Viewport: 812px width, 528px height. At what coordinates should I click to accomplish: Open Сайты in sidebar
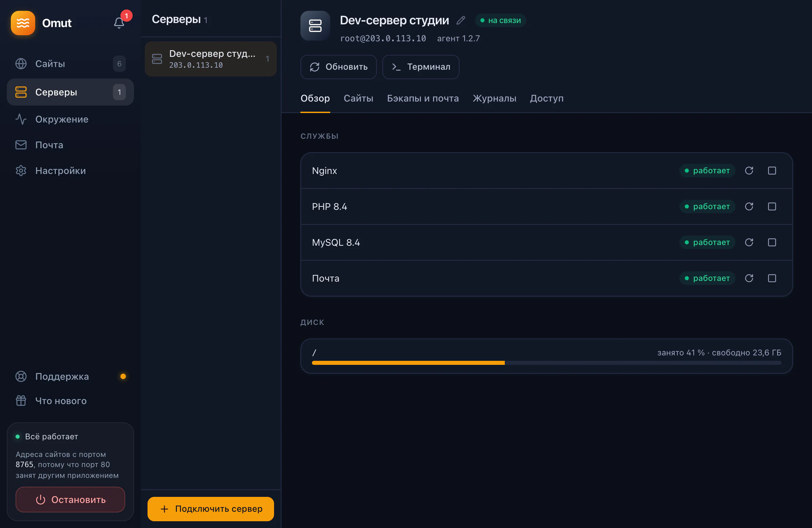pos(70,64)
